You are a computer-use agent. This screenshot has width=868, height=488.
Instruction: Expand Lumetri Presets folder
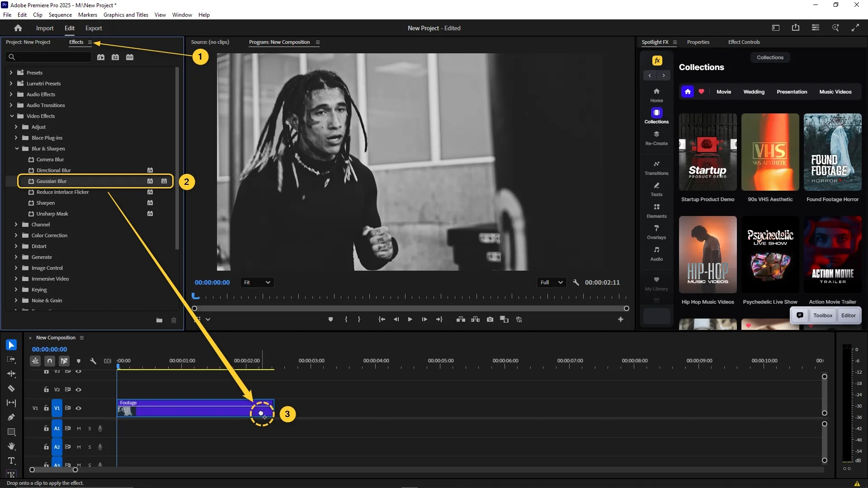pos(11,84)
